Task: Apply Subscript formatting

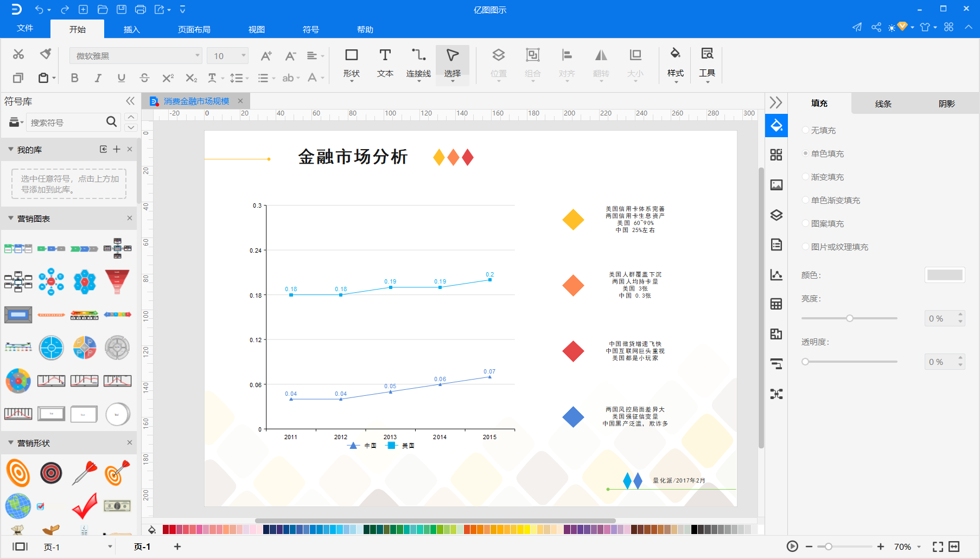Action: (x=191, y=78)
